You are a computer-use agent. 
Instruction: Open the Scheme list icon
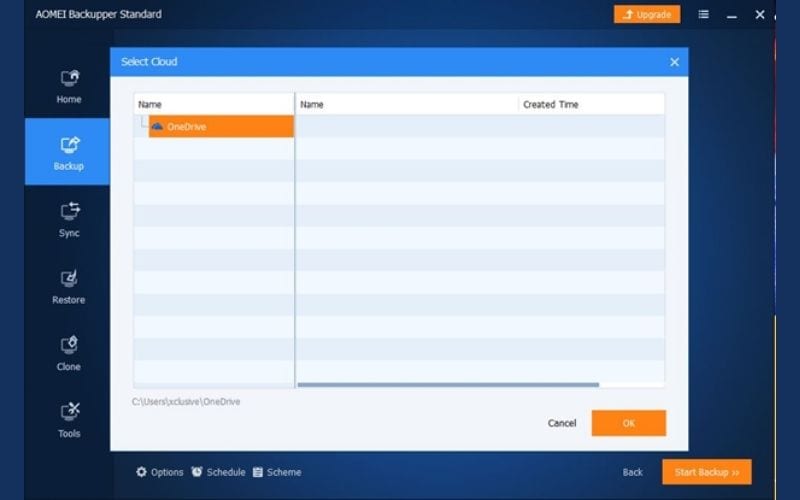tap(258, 472)
